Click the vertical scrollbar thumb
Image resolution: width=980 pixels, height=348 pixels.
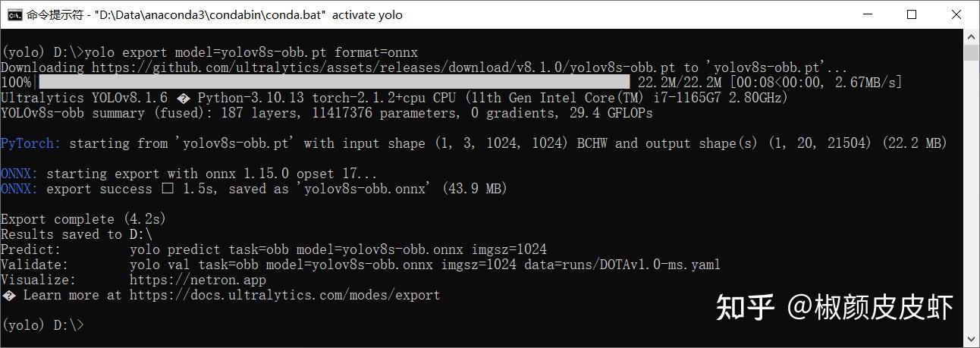pos(971,52)
